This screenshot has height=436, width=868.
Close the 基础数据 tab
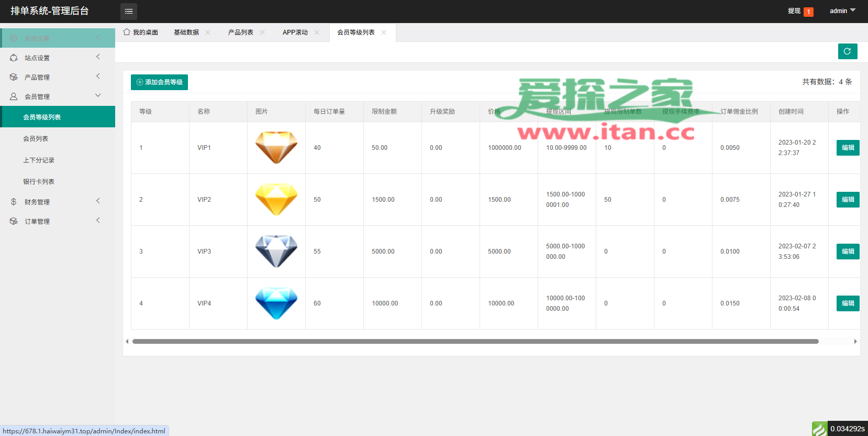coord(208,32)
